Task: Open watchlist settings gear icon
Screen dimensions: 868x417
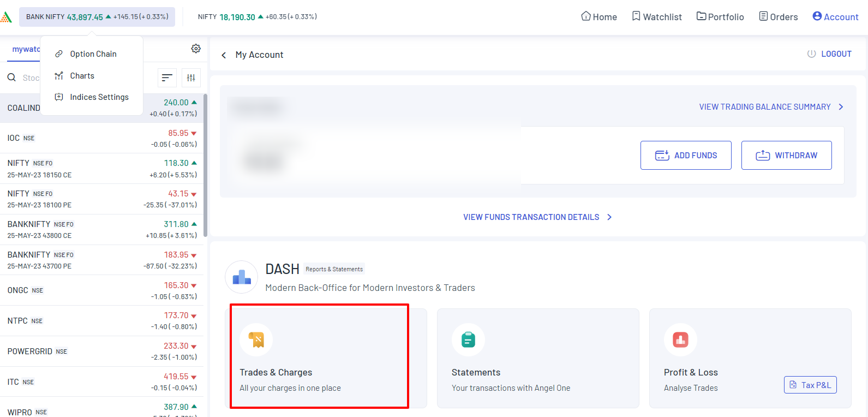Action: (x=196, y=49)
